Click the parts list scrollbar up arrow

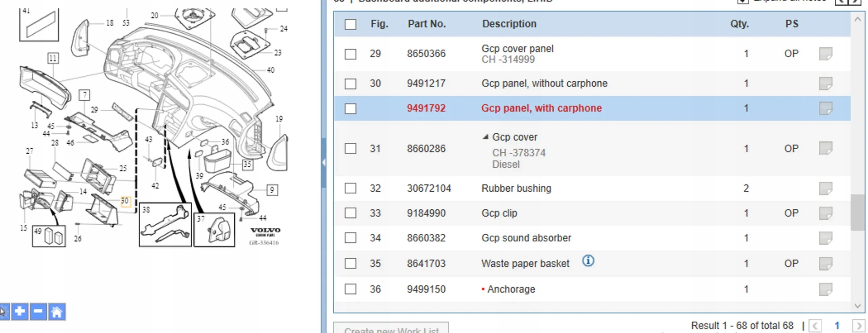tap(858, 19)
